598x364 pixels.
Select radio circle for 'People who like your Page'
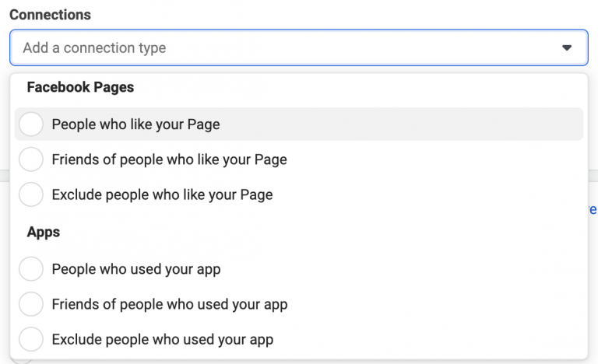pos(30,124)
